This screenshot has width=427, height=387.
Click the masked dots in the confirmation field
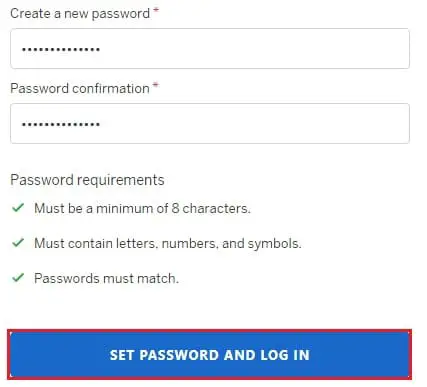point(61,124)
